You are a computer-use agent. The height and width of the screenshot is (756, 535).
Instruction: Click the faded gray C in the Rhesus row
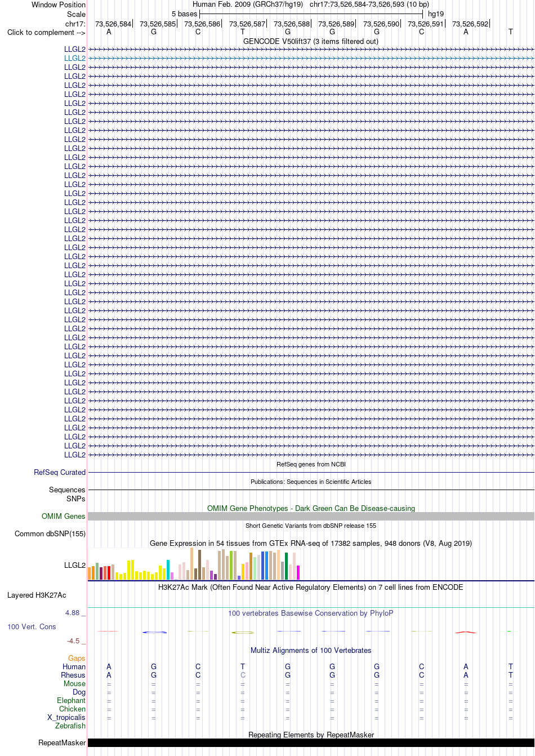(x=243, y=675)
